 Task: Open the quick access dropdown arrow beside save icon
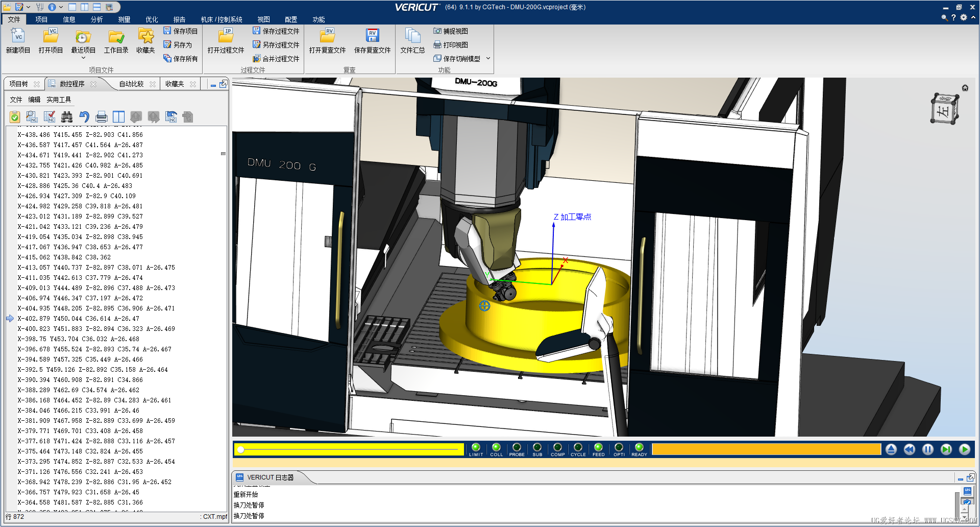(x=28, y=7)
